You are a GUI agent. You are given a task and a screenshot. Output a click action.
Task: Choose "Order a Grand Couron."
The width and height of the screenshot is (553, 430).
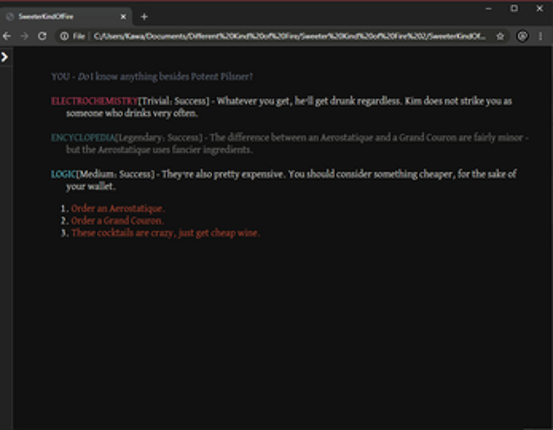click(117, 221)
